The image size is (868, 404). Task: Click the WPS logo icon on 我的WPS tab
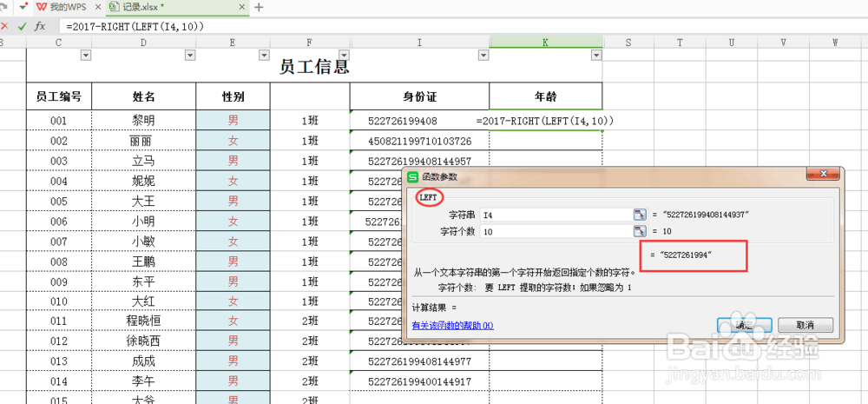tap(42, 7)
